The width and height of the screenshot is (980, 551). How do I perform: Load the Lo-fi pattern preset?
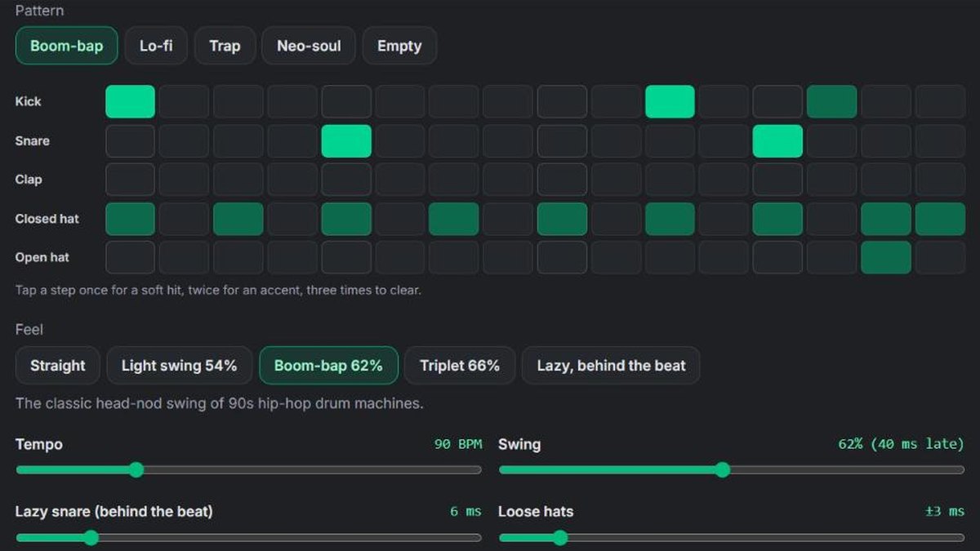pos(156,46)
